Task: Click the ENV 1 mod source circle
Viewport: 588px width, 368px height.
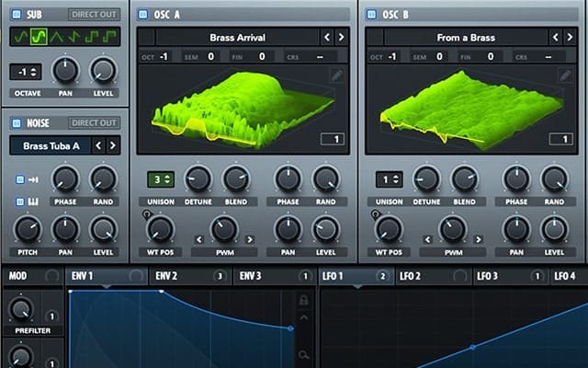Action: [x=136, y=276]
